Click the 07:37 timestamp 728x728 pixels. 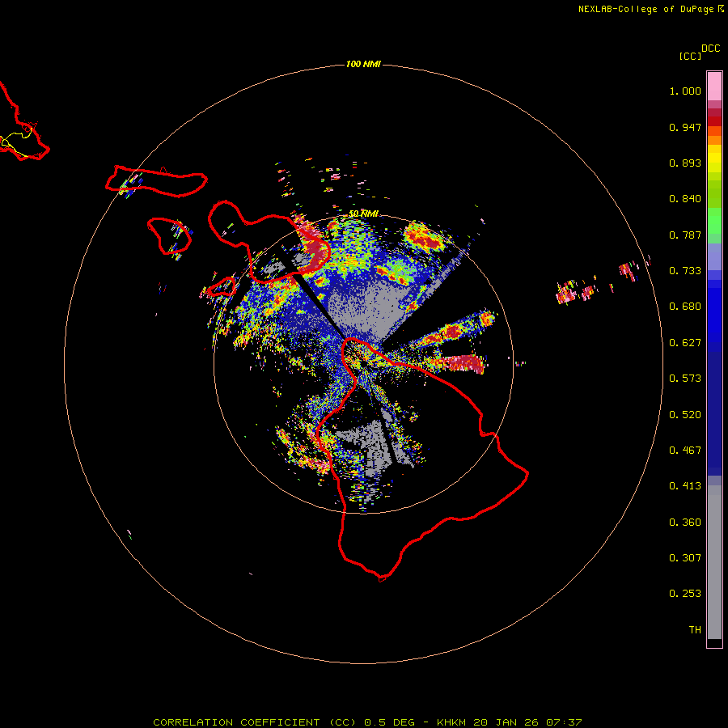pos(562,722)
